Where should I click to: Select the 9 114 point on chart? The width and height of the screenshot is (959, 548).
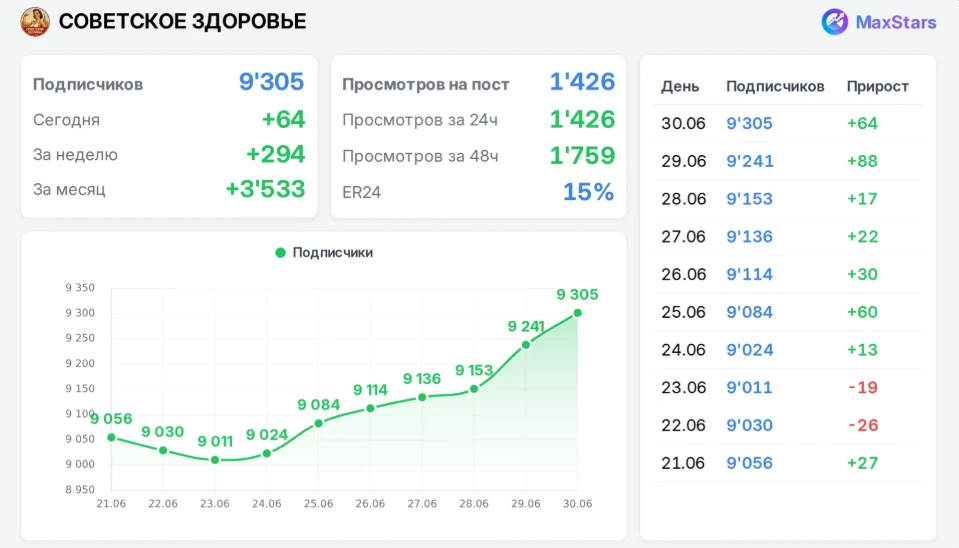(370, 409)
